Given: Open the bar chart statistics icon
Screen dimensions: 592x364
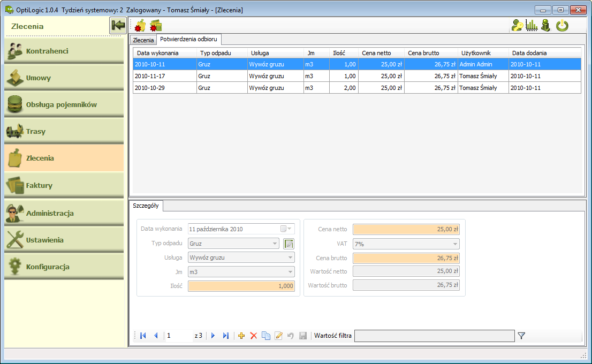Looking at the screenshot, I should pos(532,25).
